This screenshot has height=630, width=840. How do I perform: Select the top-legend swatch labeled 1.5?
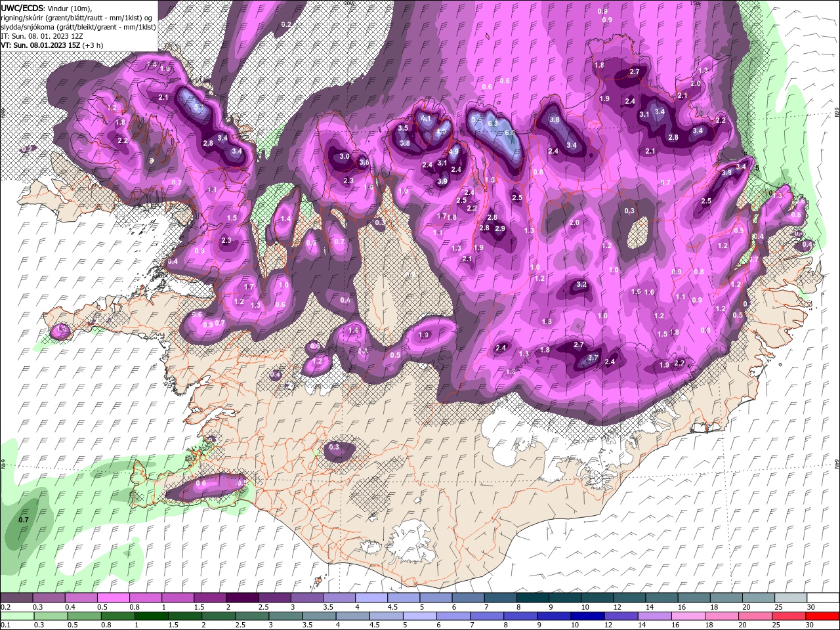(x=210, y=598)
